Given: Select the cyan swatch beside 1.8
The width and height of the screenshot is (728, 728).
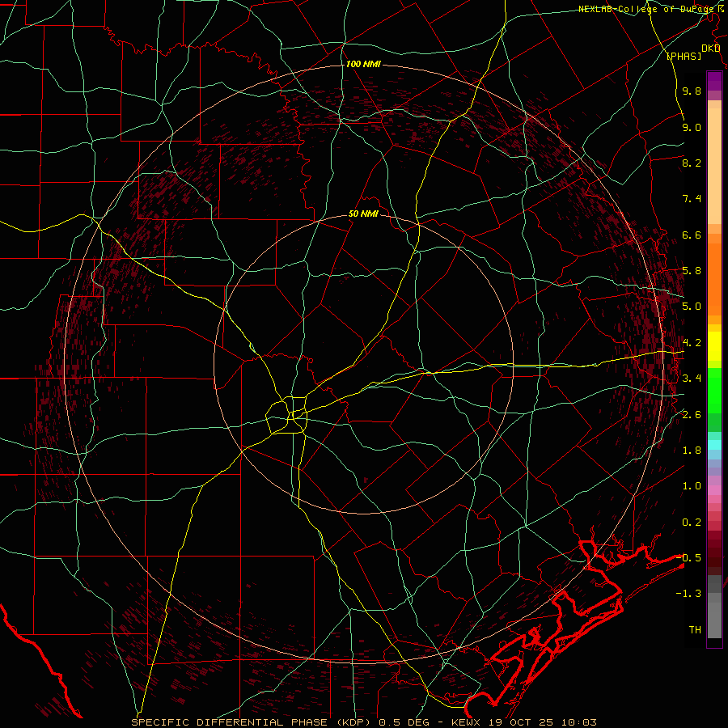Looking at the screenshot, I should (x=714, y=444).
